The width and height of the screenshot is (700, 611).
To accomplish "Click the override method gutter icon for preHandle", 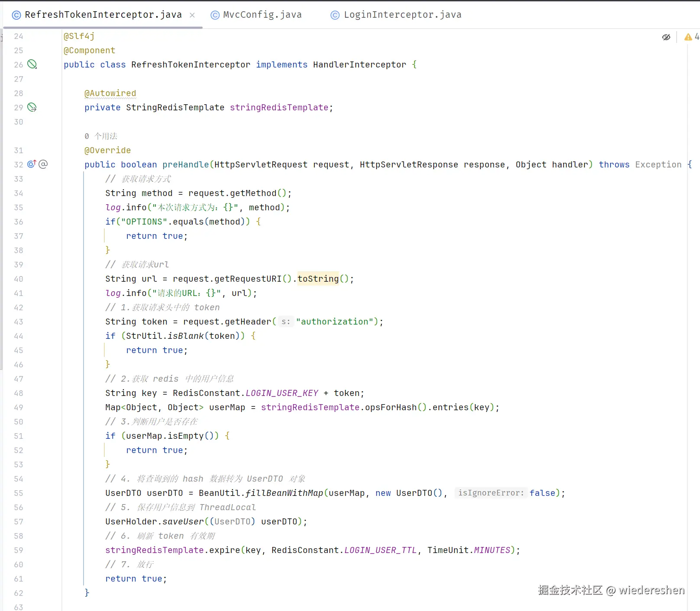I will point(32,164).
